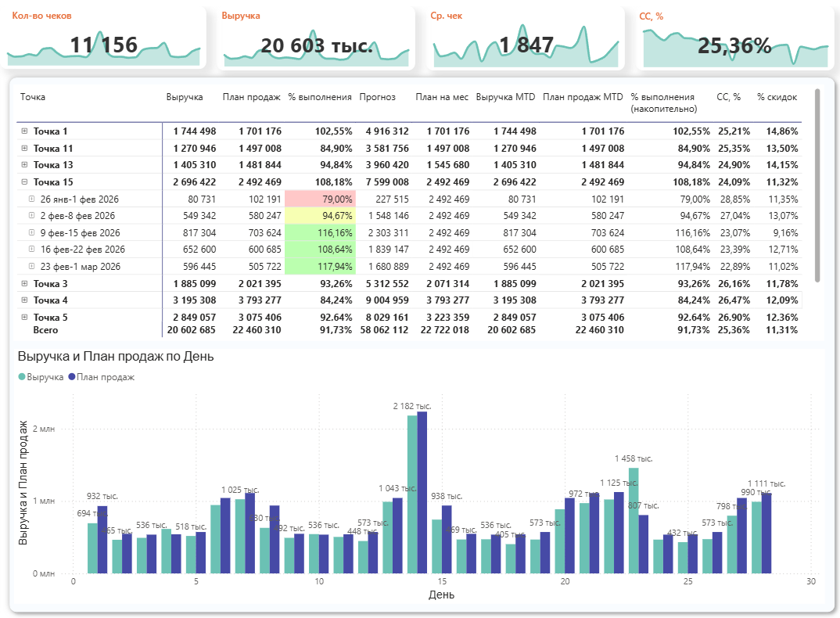The height and width of the screenshot is (618, 840).
Task: Expand the Точка 3 row
Action: [x=24, y=283]
